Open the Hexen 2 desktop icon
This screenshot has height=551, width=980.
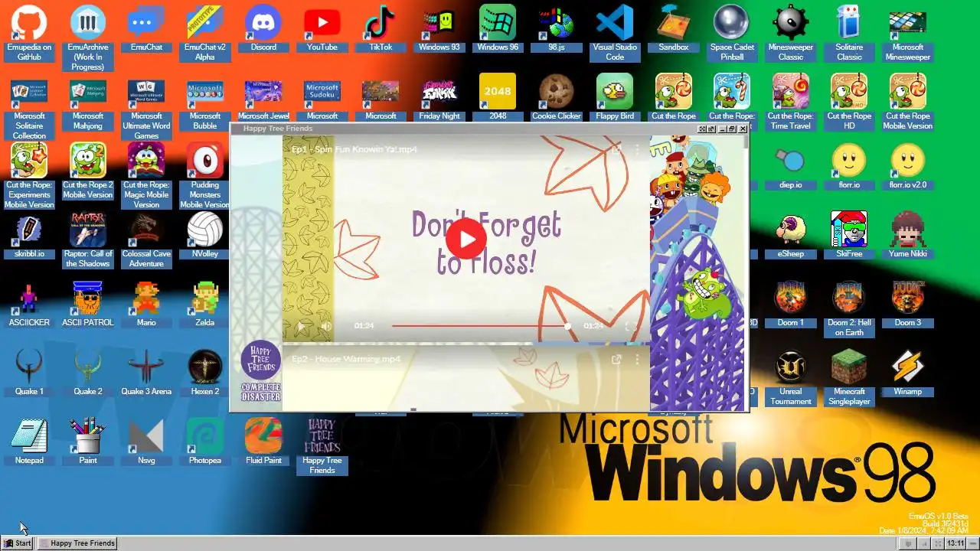(x=205, y=373)
